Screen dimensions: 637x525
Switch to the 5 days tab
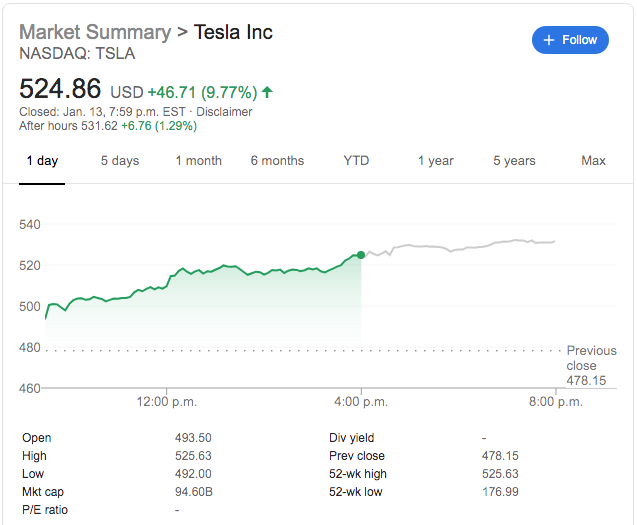120,161
